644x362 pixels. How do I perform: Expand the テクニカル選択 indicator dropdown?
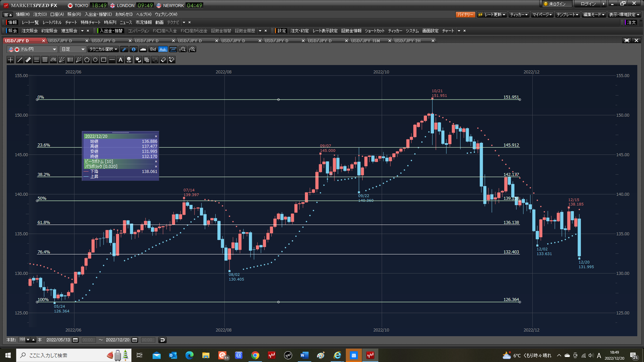coord(103,49)
